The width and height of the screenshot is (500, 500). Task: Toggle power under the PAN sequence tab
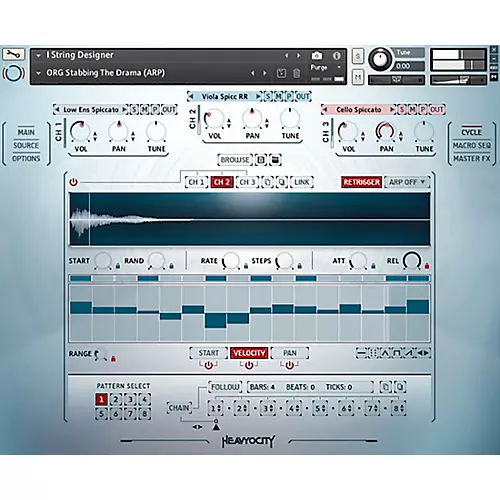(289, 366)
